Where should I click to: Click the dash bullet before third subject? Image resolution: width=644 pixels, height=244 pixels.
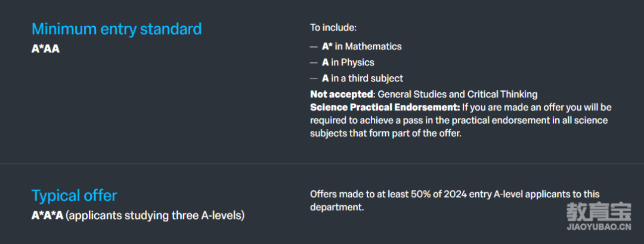(x=314, y=79)
